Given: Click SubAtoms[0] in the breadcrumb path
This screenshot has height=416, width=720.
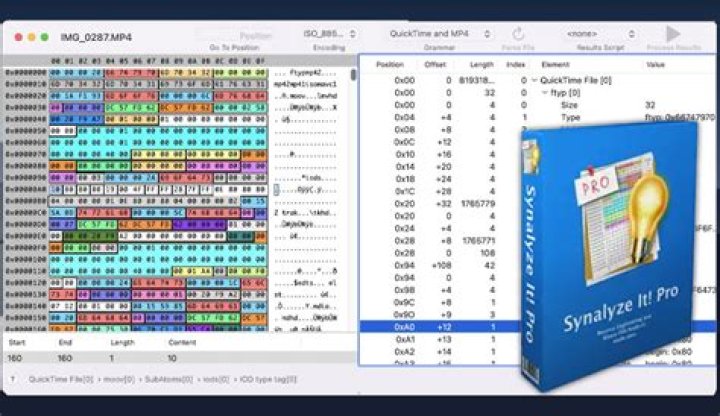Looking at the screenshot, I should click(x=169, y=379).
